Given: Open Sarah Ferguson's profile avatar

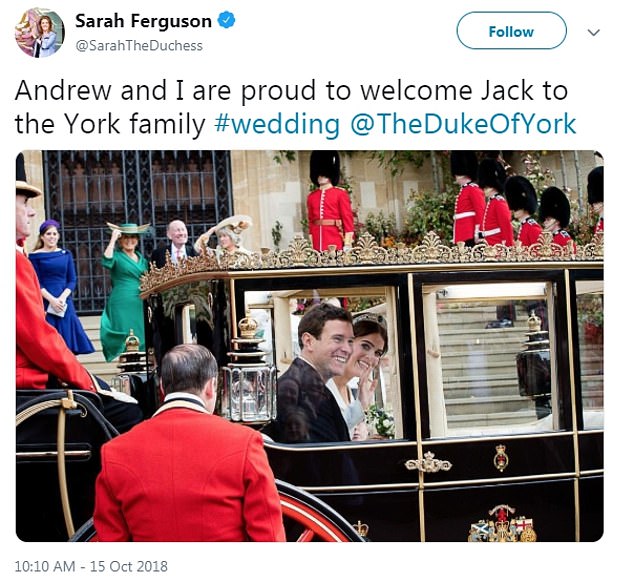Looking at the screenshot, I should [39, 32].
